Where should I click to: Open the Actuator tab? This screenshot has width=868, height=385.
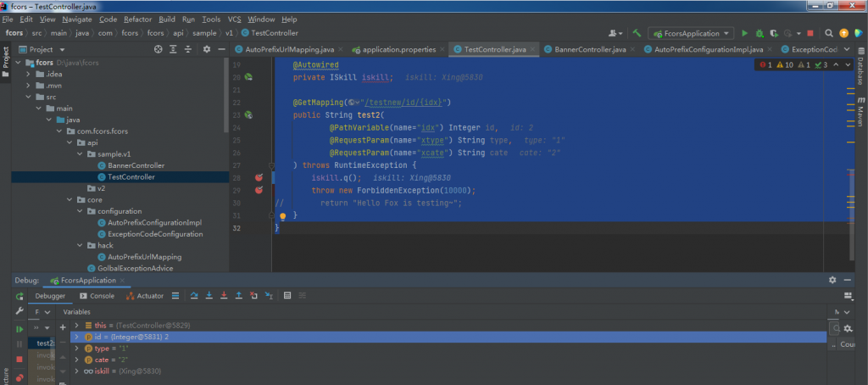coord(145,296)
